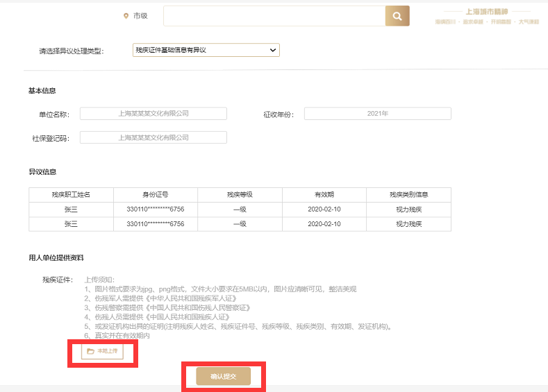Click the magnifier search icon button

tap(397, 16)
